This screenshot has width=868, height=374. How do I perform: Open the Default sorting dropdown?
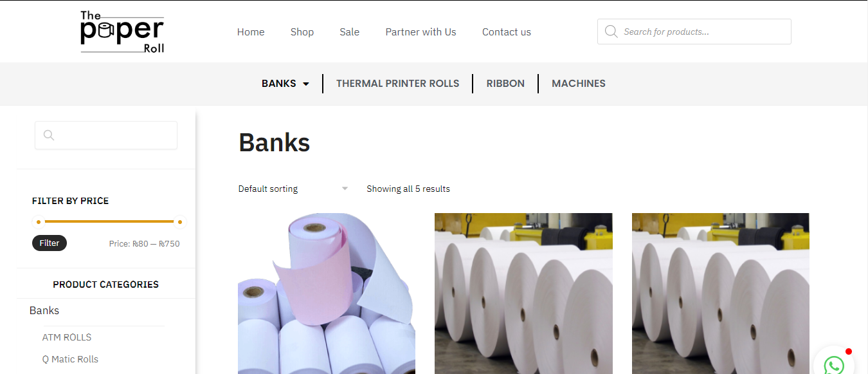(x=293, y=189)
